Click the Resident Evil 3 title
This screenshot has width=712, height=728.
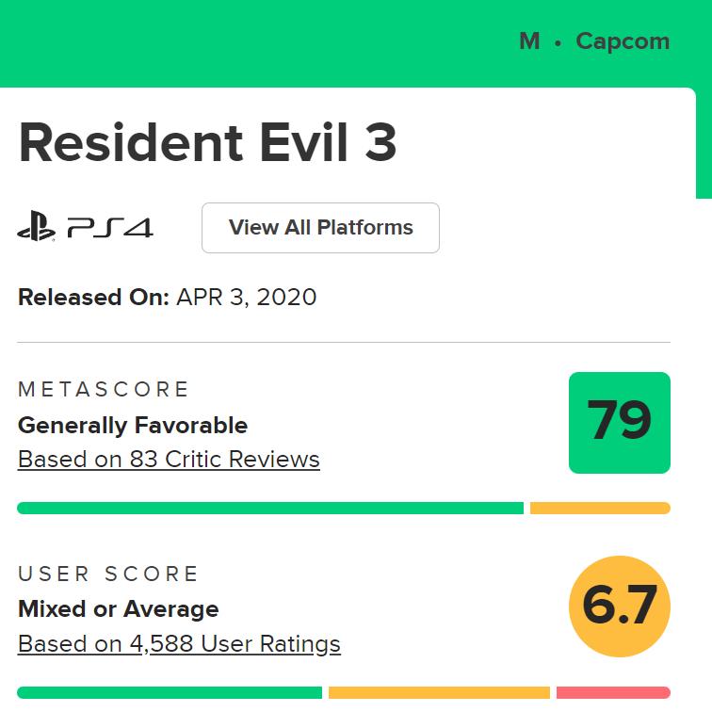pyautogui.click(x=207, y=142)
